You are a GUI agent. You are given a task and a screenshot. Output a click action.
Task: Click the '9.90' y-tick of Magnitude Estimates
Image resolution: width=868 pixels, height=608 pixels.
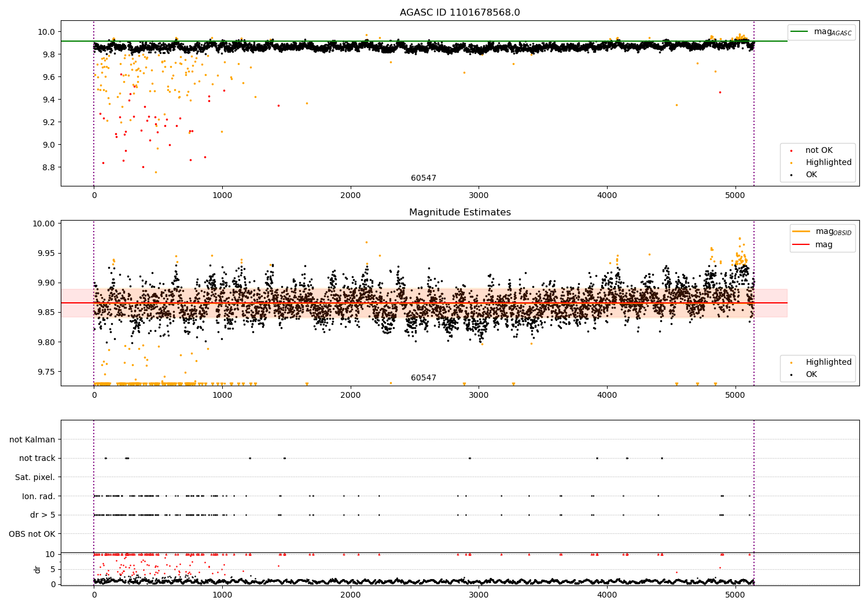(x=47, y=283)
